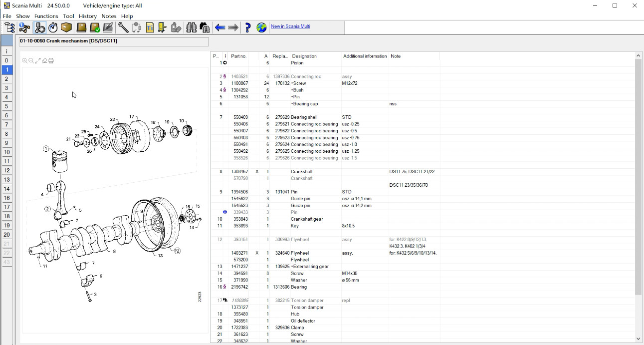
Task: Open search with the binoculars icon
Action: pos(192,27)
